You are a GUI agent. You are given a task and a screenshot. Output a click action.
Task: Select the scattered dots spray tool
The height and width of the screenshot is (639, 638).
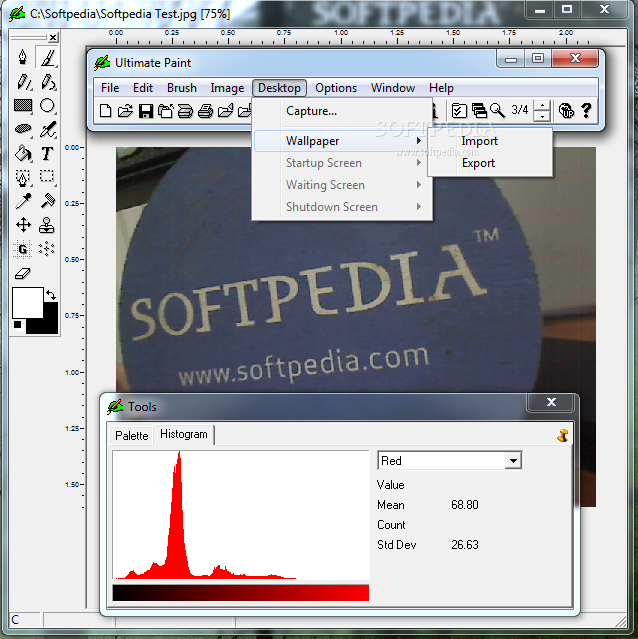[x=47, y=249]
